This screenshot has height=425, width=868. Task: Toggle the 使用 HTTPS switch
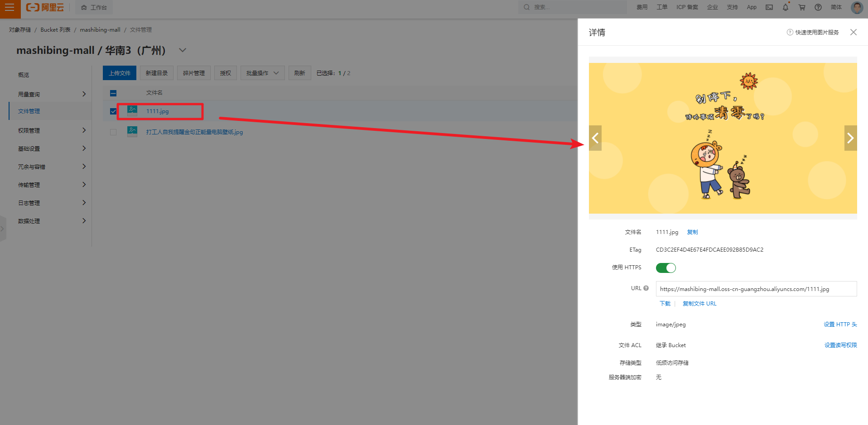666,268
